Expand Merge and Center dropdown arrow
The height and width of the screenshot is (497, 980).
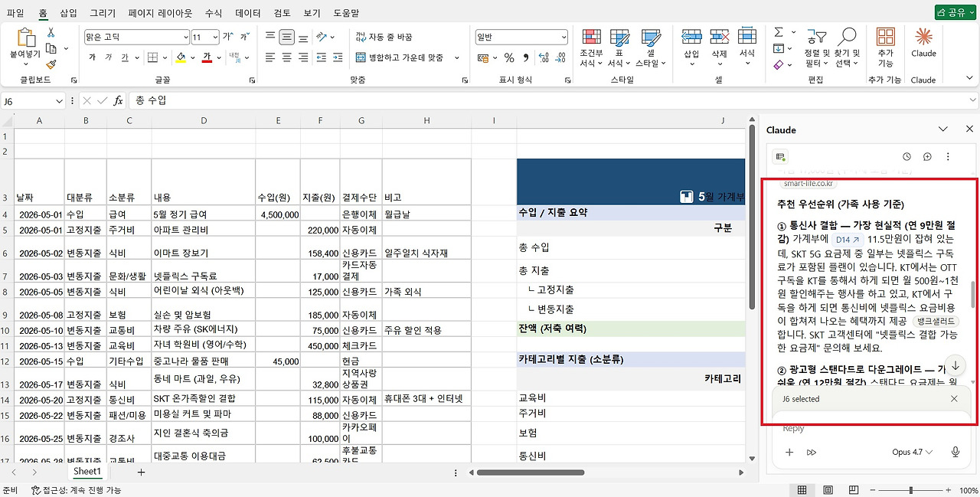tap(457, 57)
